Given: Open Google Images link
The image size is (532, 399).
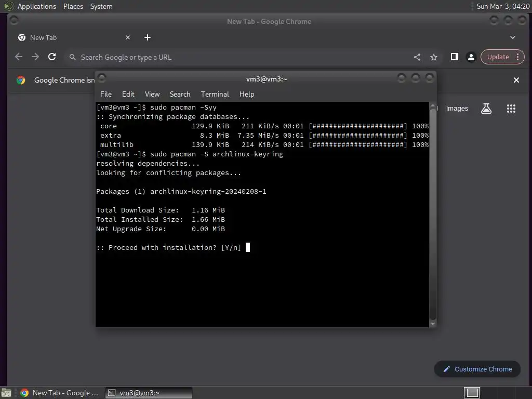Looking at the screenshot, I should point(457,109).
